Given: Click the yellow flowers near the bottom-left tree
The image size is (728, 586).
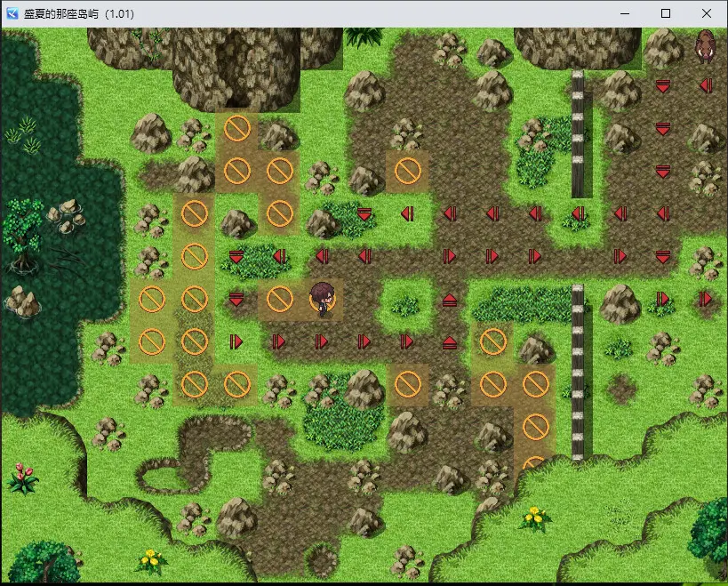Looking at the screenshot, I should point(151,562).
